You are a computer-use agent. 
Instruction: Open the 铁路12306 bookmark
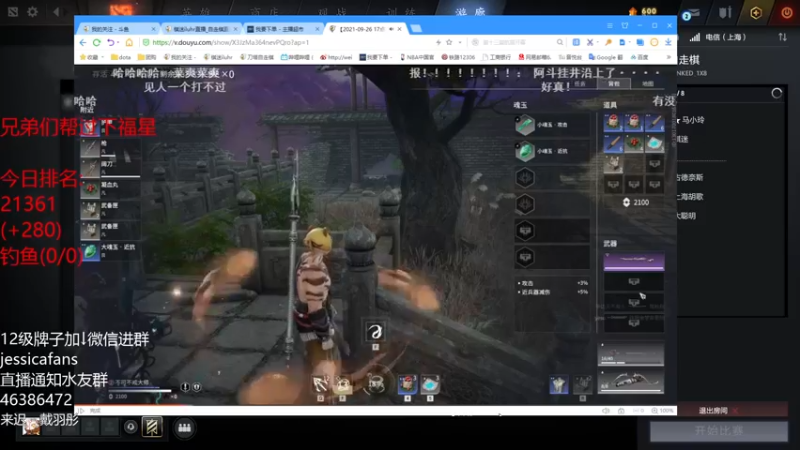458,57
